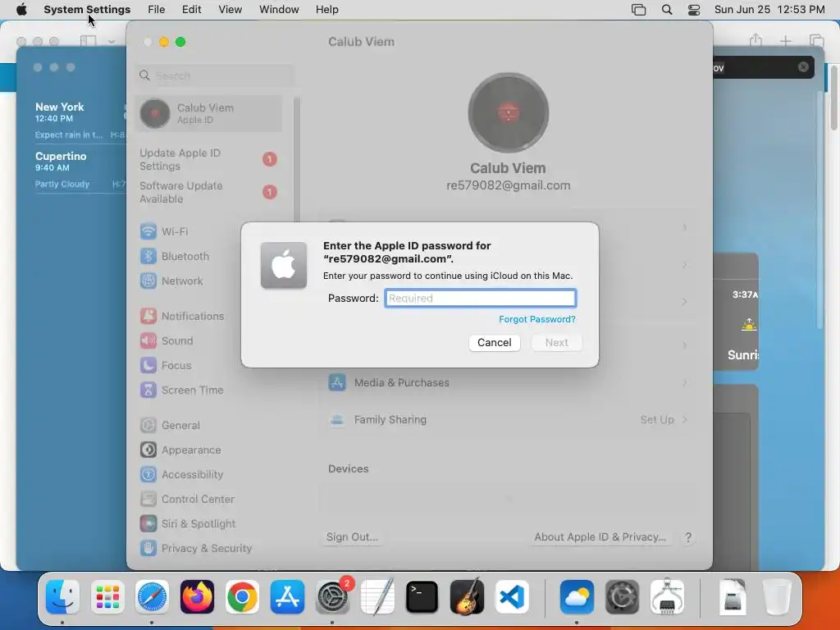Open the View menu

coord(231,10)
